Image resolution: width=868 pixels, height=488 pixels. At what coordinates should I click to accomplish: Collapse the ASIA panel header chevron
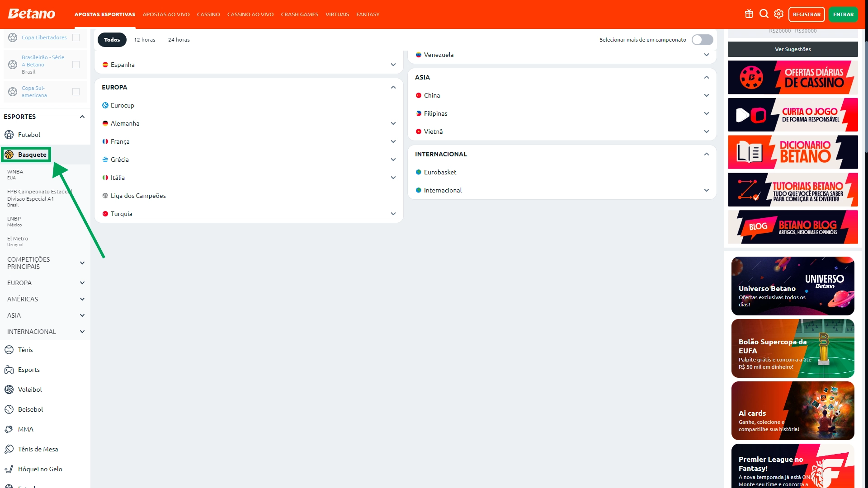click(707, 77)
